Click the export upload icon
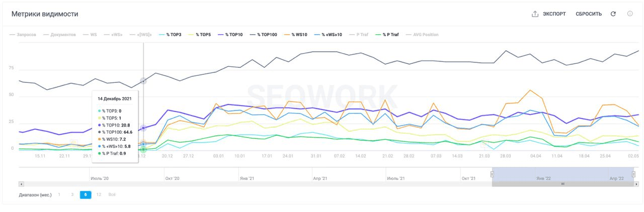 click(x=535, y=14)
